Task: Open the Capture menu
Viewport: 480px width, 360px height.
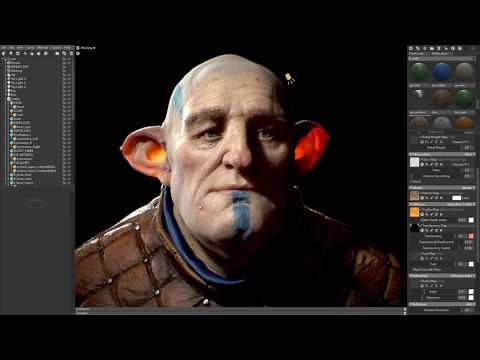Action: 55,48
